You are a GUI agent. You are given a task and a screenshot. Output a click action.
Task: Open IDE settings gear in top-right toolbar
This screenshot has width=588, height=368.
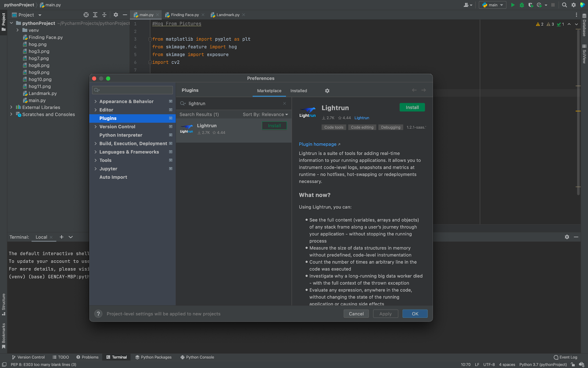574,5
